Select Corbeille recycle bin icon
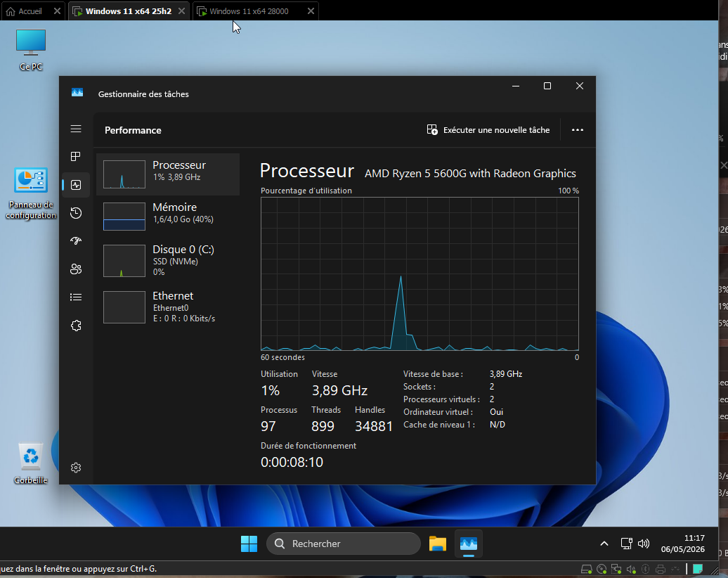 tap(31, 463)
